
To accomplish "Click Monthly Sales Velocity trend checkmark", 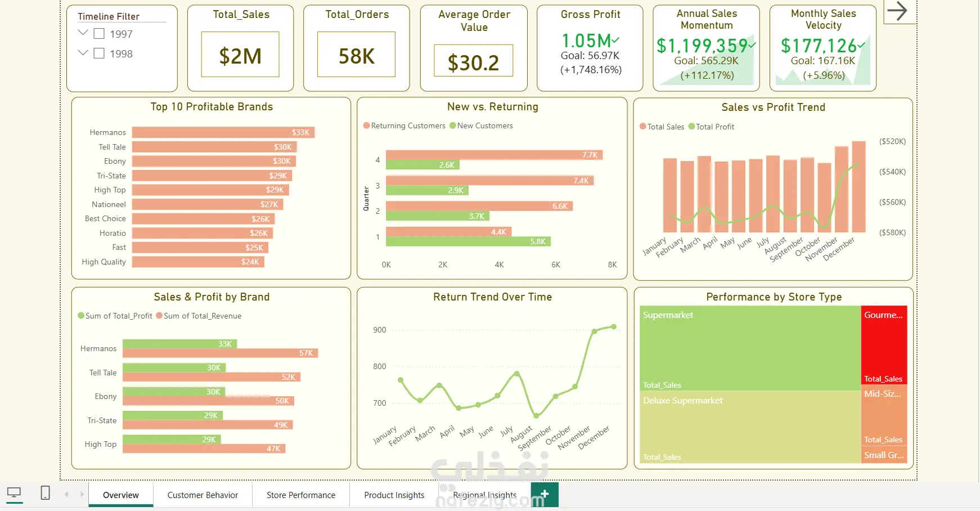I will (x=862, y=44).
